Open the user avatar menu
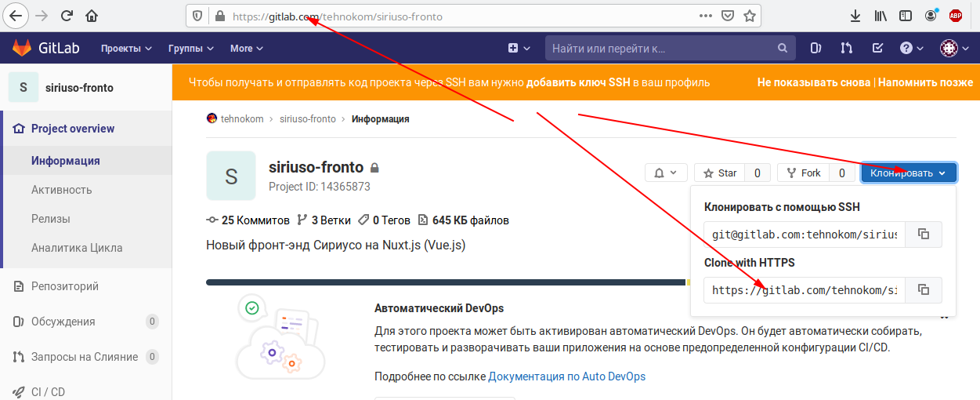 click(x=955, y=48)
